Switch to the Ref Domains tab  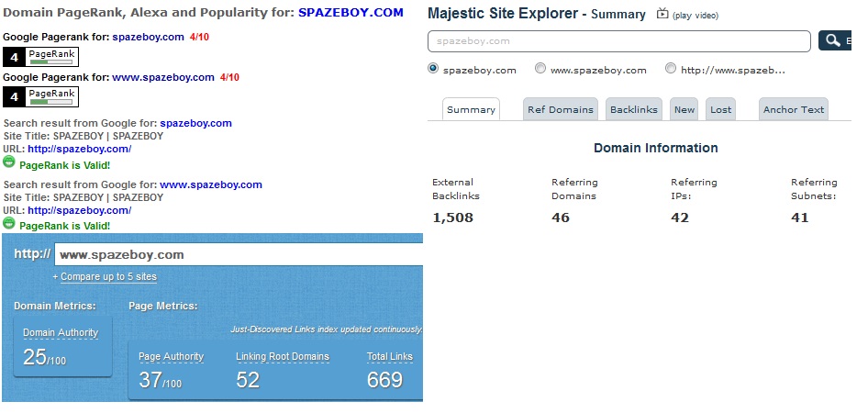(561, 109)
